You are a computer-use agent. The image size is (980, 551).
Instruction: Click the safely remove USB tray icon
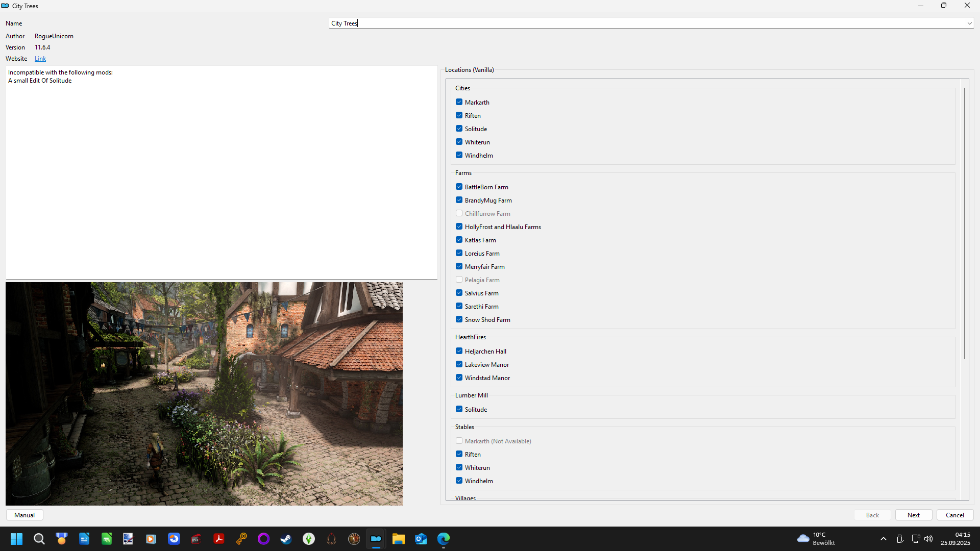click(x=900, y=539)
